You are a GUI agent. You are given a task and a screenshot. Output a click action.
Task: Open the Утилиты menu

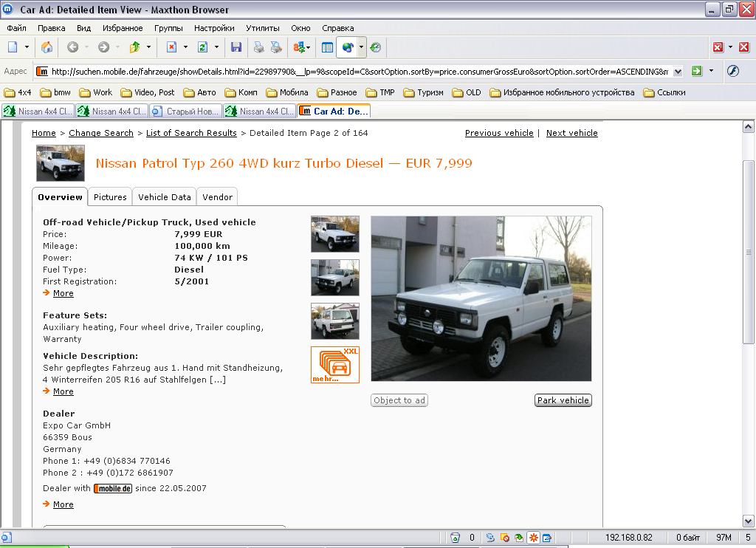pos(263,28)
